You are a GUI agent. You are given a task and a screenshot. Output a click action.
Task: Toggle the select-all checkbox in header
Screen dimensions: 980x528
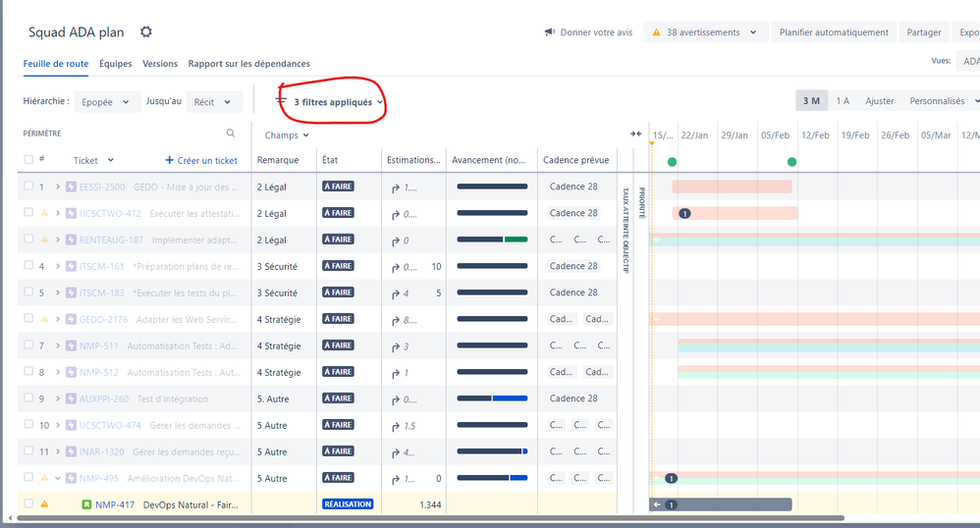(28, 159)
